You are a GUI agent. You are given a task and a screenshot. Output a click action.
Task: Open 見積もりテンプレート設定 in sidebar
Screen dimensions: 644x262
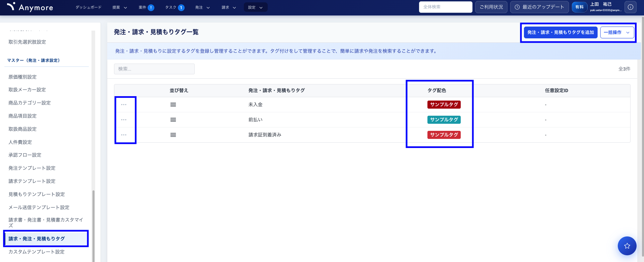pos(37,194)
